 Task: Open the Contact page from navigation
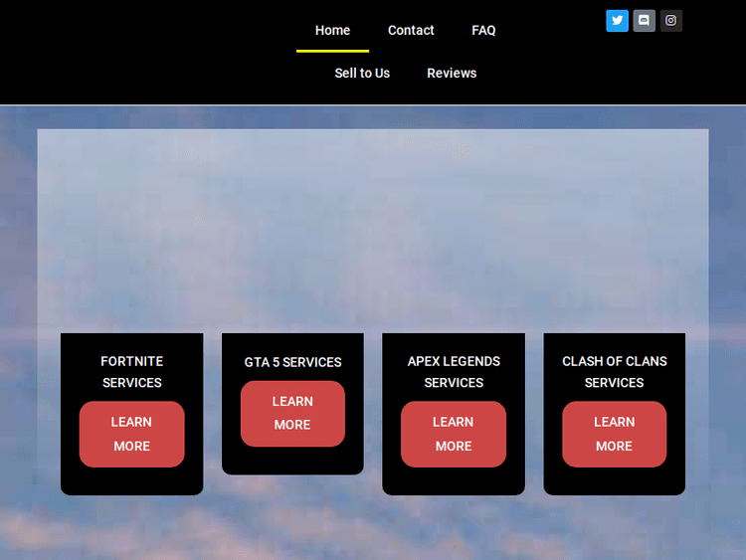click(x=411, y=31)
